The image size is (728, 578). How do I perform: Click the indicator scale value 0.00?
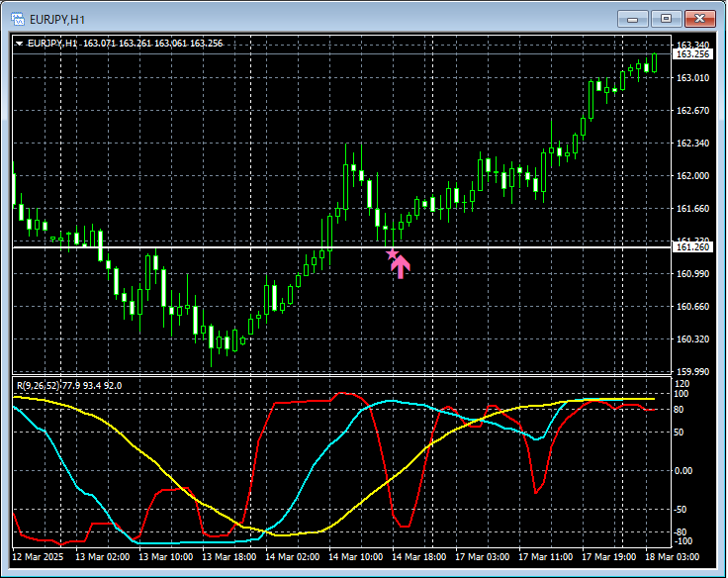point(682,471)
